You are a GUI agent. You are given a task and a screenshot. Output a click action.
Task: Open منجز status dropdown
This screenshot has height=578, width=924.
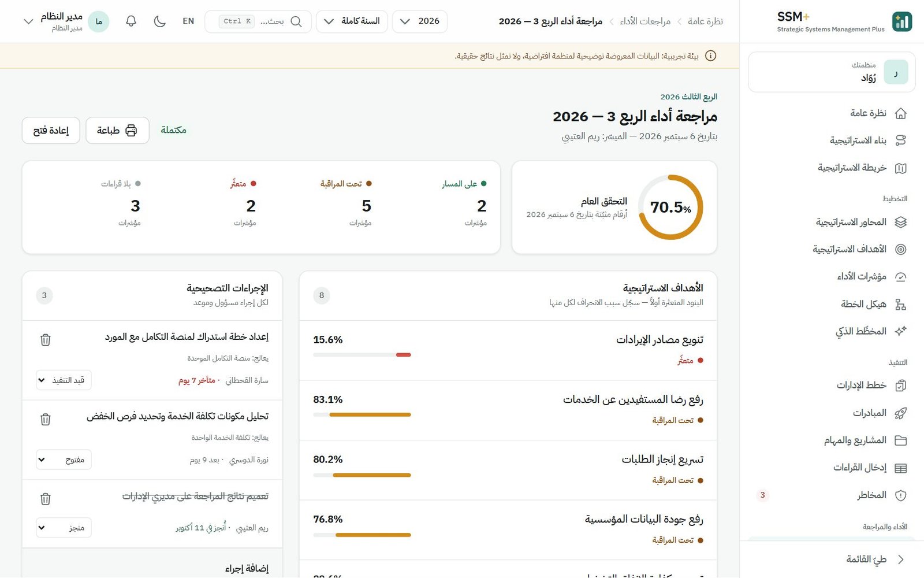64,528
